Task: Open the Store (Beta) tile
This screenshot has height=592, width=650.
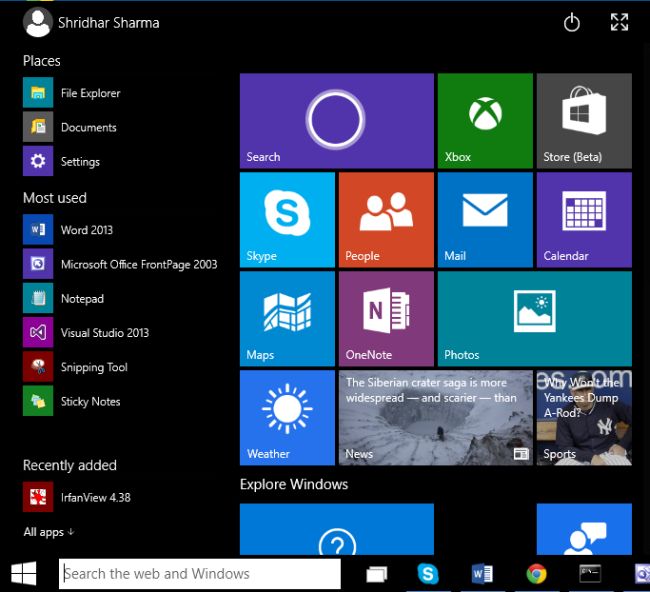Action: (584, 121)
